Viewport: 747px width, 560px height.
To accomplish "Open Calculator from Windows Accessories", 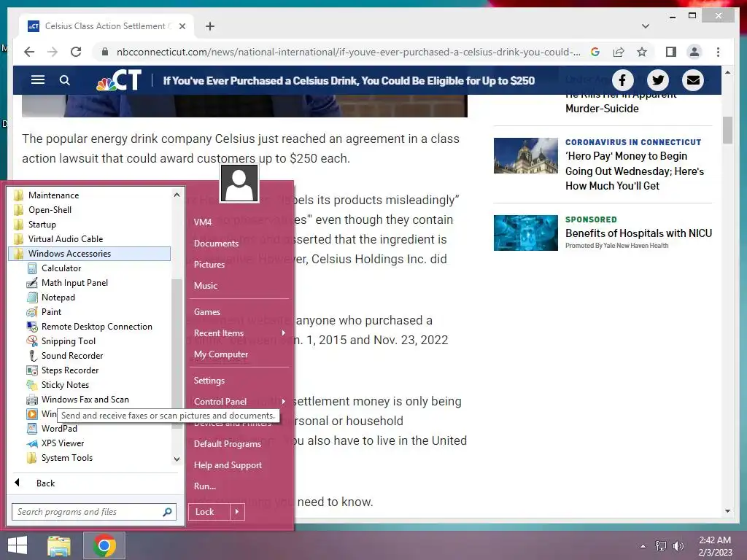I will point(61,268).
